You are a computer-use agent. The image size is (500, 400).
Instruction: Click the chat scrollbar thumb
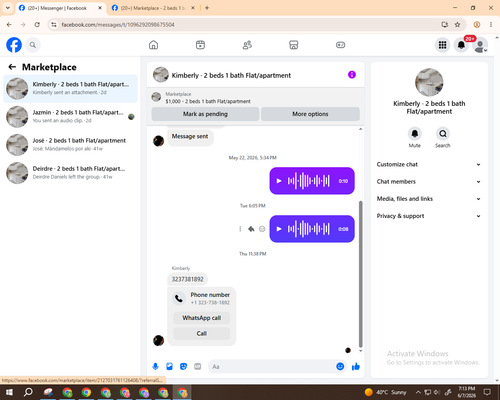(360, 274)
